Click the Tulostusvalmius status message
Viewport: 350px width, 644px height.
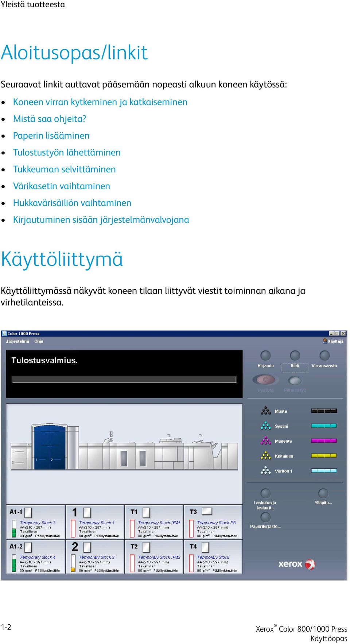point(44,360)
